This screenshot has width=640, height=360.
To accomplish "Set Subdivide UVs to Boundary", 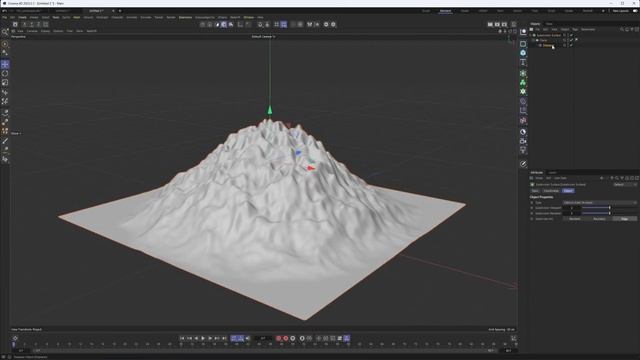I will [x=600, y=219].
